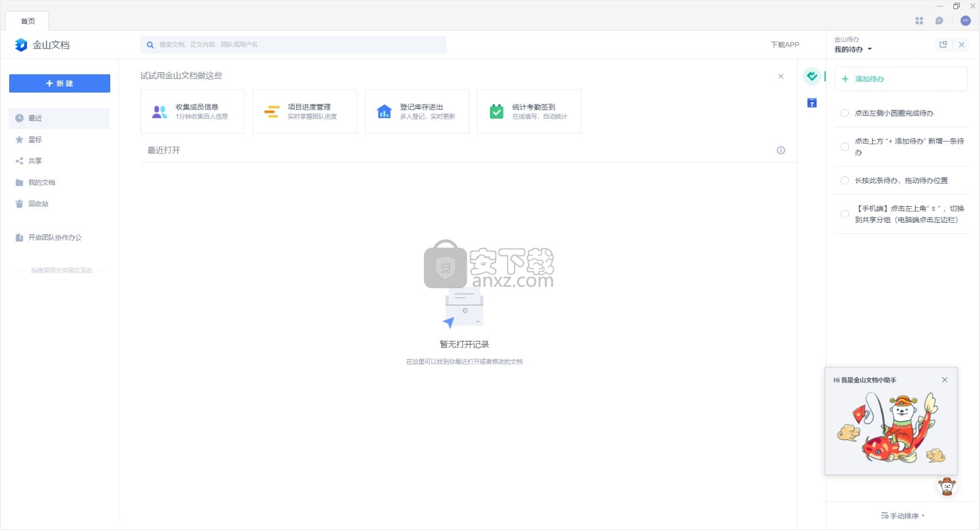Go to 最近 in sidebar

59,118
